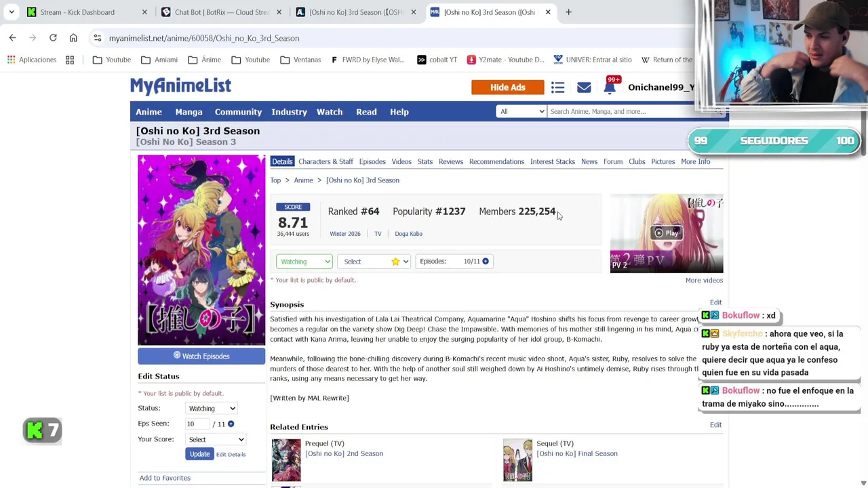Open the Industry navigation menu

pos(289,112)
